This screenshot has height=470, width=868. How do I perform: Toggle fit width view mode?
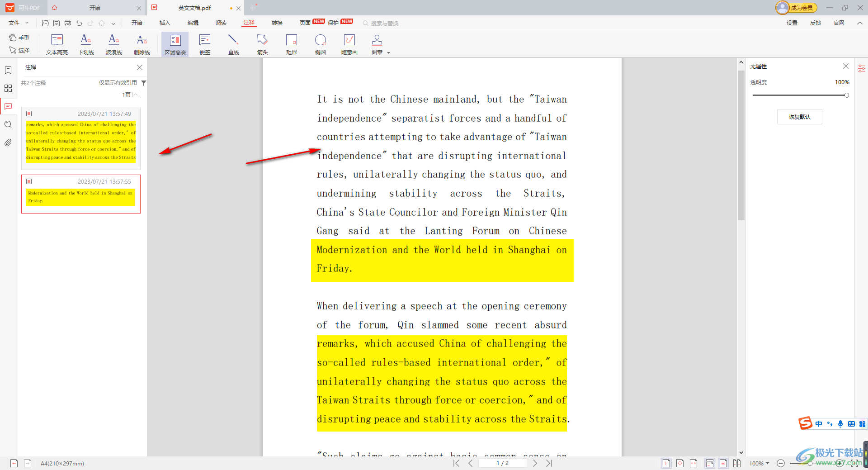click(693, 463)
